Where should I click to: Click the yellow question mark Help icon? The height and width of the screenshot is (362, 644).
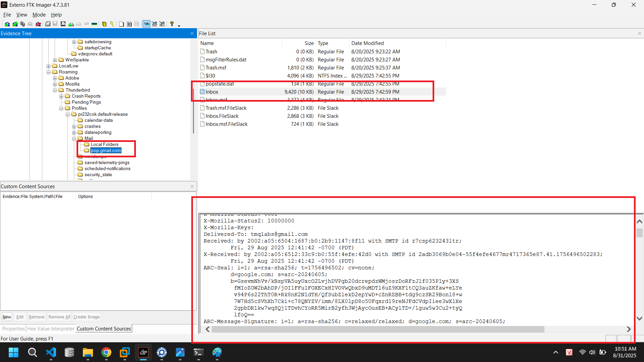pos(172,24)
